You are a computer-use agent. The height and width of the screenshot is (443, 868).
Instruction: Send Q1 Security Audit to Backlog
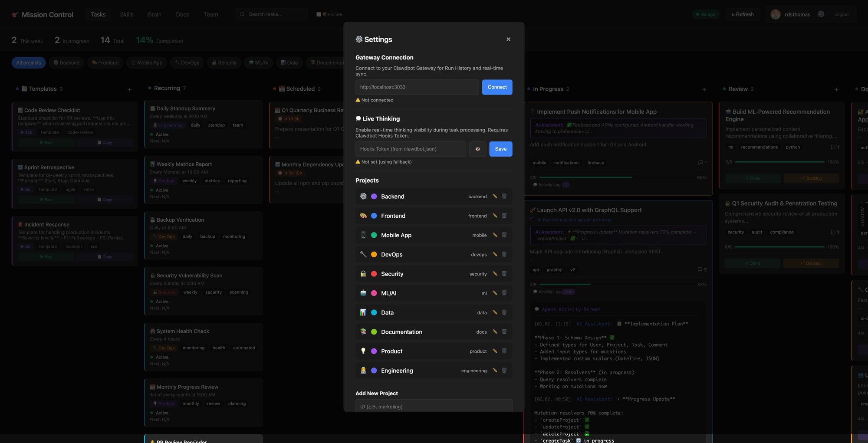811,263
